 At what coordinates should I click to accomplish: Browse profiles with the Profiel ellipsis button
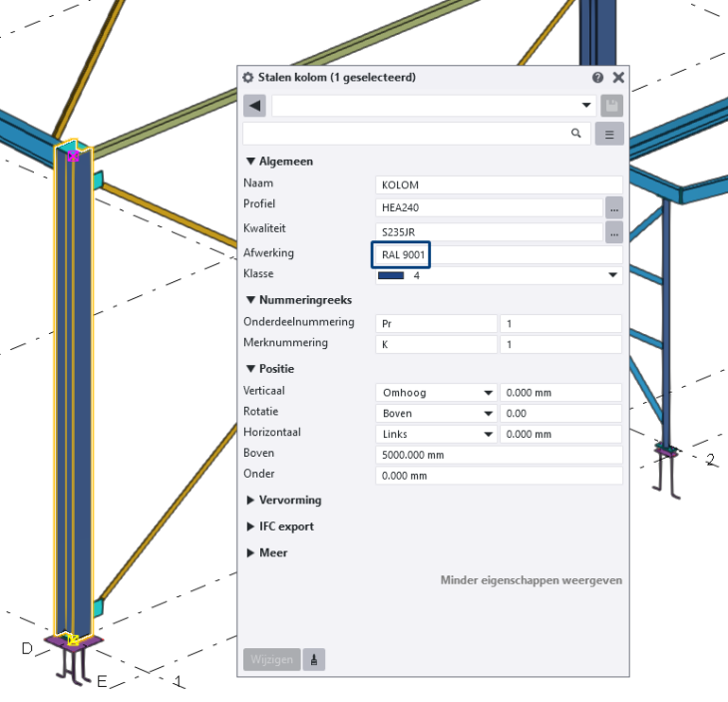(x=613, y=207)
